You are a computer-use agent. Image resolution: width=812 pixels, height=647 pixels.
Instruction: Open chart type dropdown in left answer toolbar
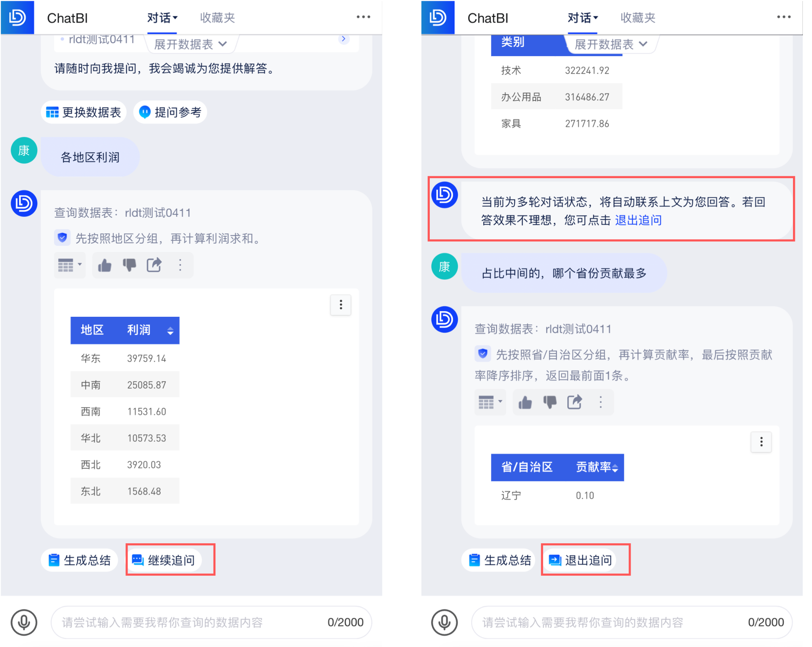click(70, 265)
